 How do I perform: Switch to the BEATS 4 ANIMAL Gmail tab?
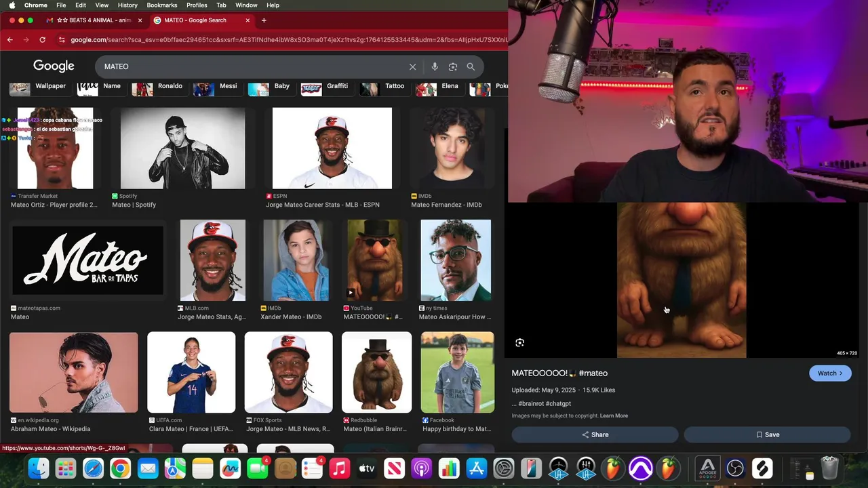[94, 20]
